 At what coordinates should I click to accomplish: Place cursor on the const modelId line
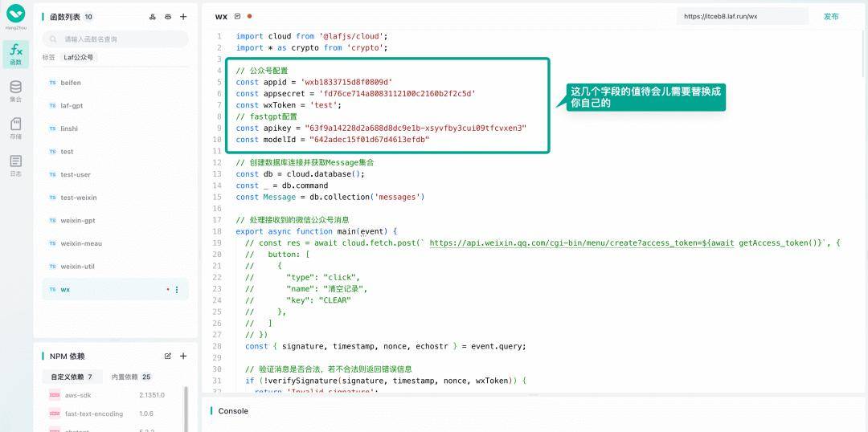[x=333, y=140]
